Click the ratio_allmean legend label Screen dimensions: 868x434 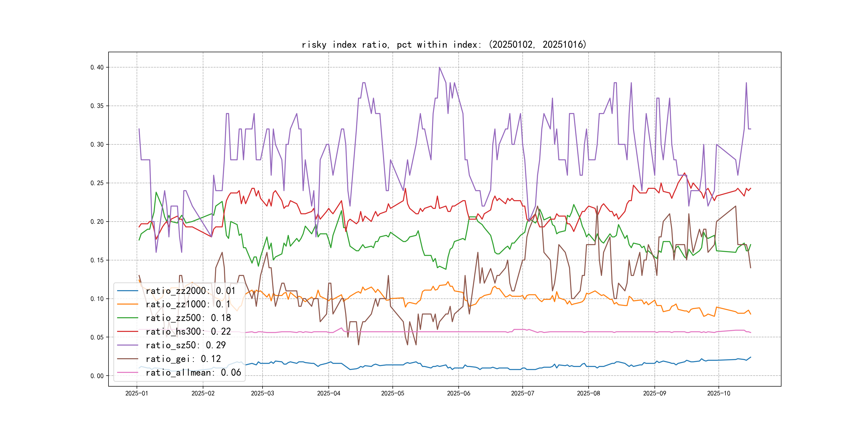(193, 372)
